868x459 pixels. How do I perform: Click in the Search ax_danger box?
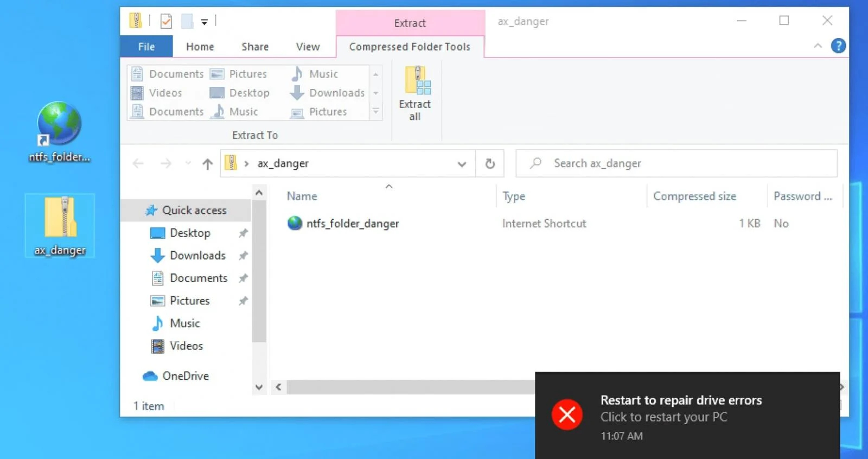pos(676,163)
